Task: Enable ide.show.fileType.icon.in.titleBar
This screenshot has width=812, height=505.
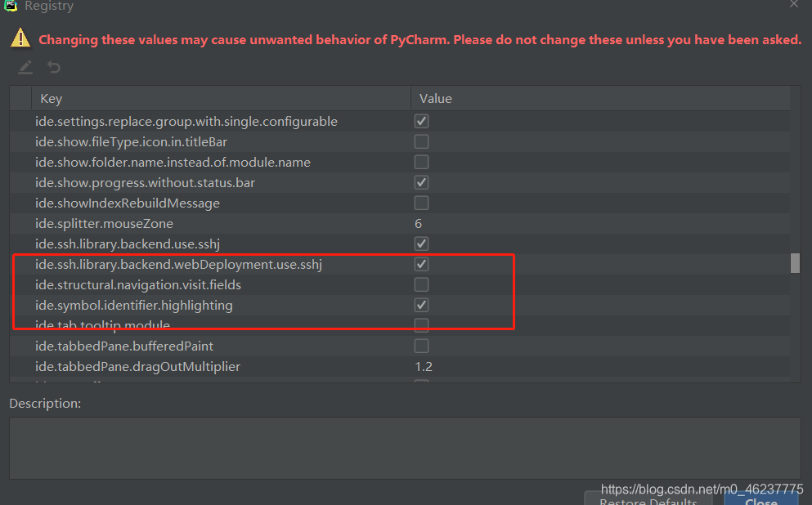Action: pyautogui.click(x=421, y=141)
